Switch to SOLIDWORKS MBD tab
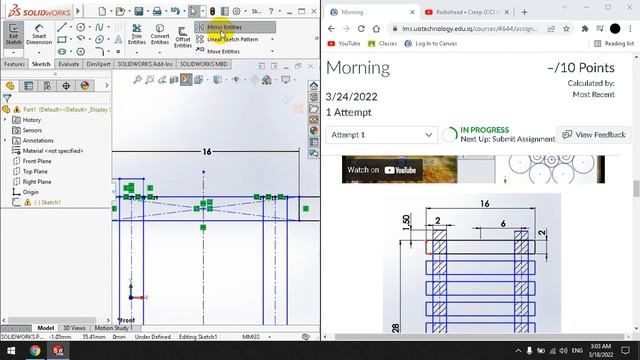This screenshot has height=360, width=640. (x=204, y=64)
